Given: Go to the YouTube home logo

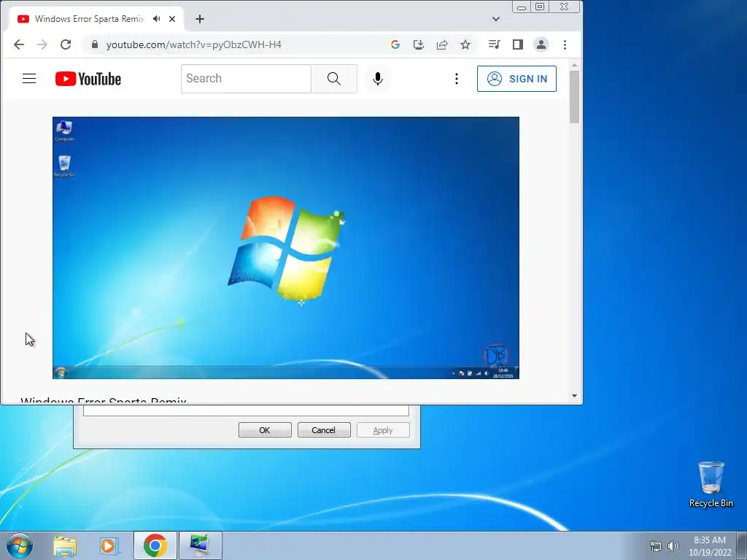Looking at the screenshot, I should (88, 79).
